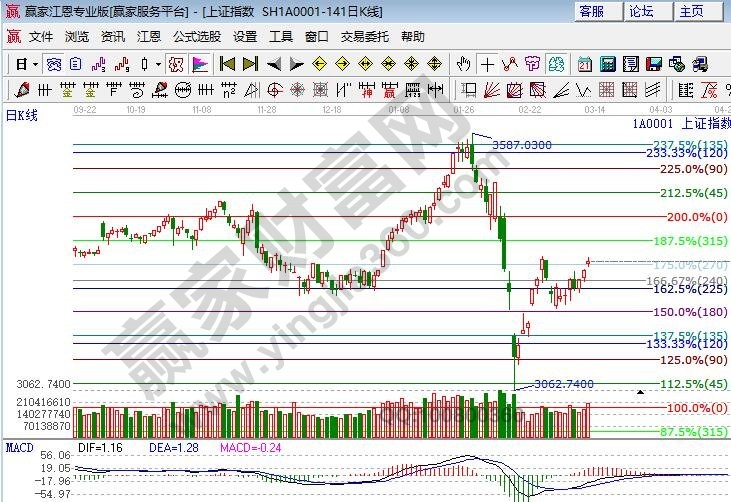Select the hand pan tool

tap(463, 64)
